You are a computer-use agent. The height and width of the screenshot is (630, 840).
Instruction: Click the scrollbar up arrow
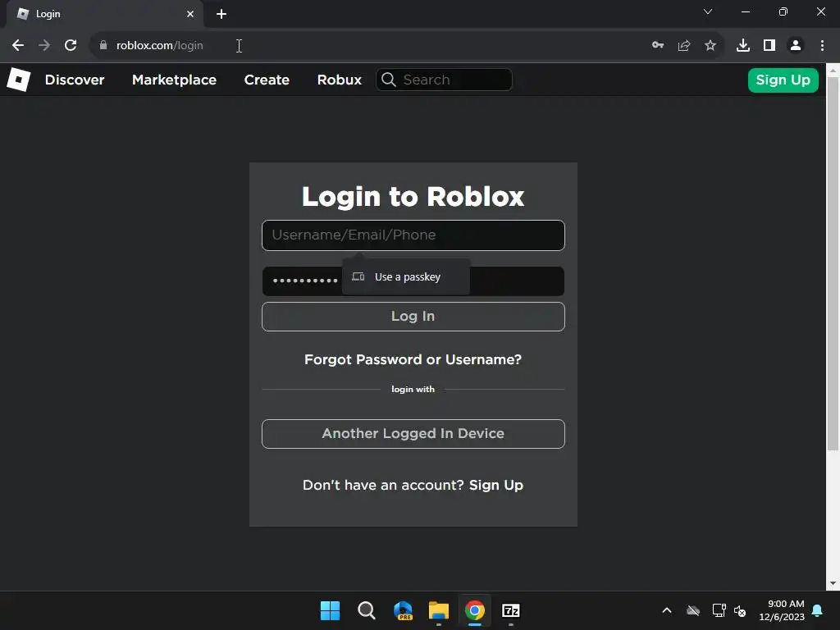833,71
